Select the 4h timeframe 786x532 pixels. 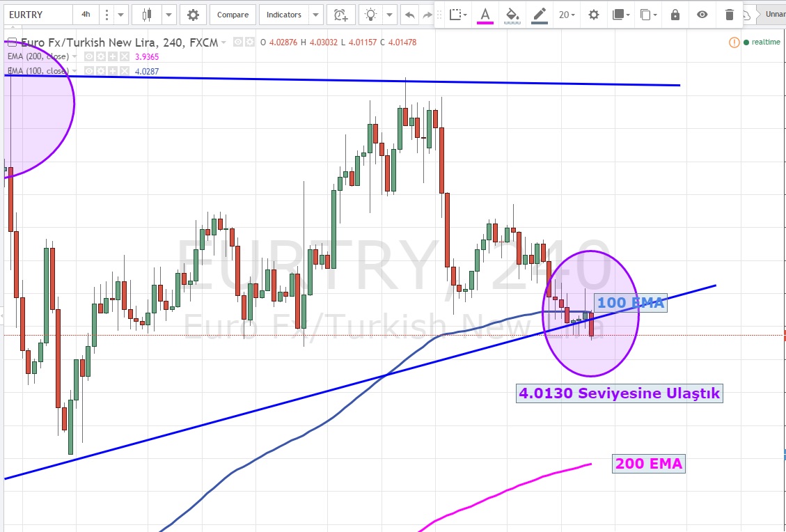85,15
